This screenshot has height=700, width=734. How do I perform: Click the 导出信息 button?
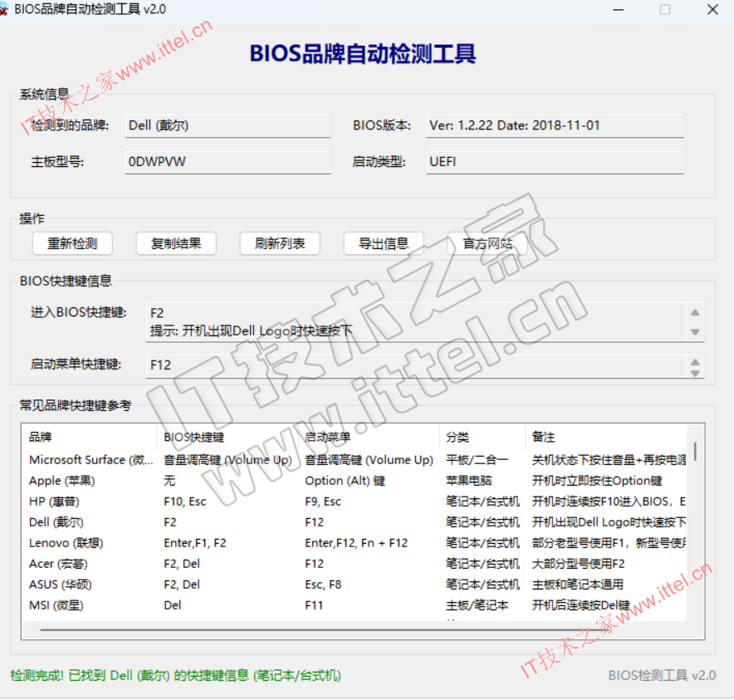click(x=383, y=243)
